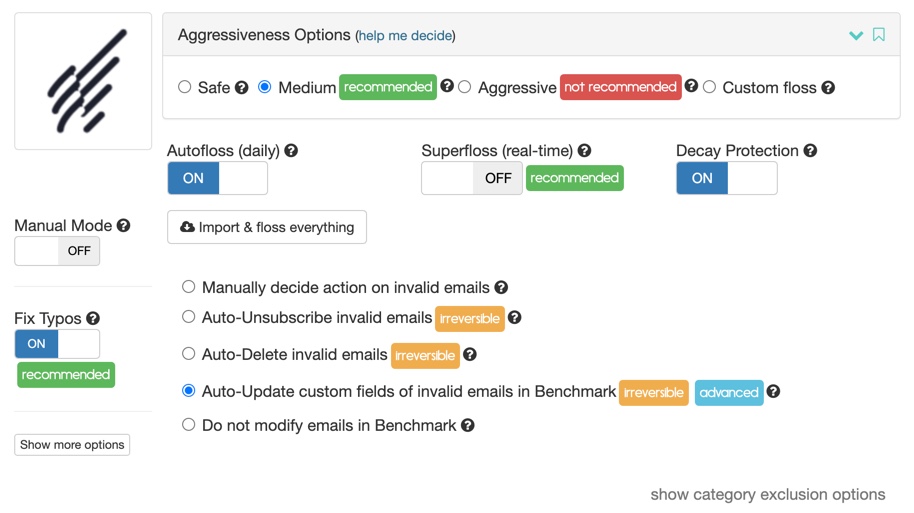The height and width of the screenshot is (513, 914).
Task: Choose Auto-Delete invalid emails option
Action: coord(188,353)
